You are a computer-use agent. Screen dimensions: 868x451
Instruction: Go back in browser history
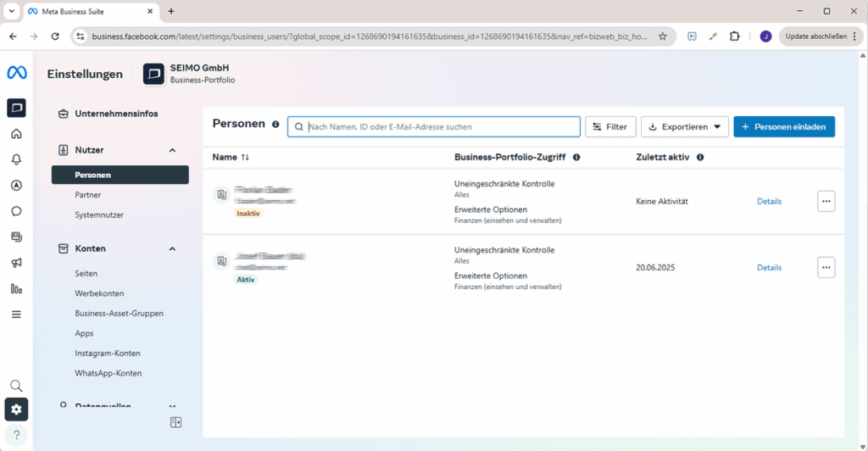coord(14,36)
